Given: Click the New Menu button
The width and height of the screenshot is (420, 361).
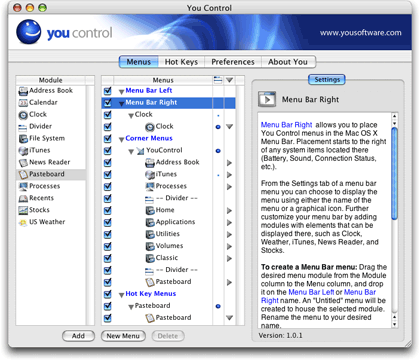Looking at the screenshot, I should 123,336.
